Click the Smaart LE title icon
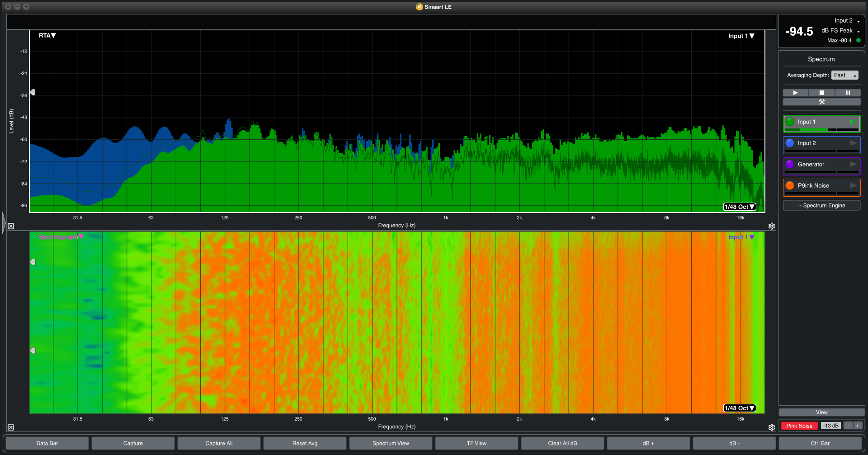 419,7
